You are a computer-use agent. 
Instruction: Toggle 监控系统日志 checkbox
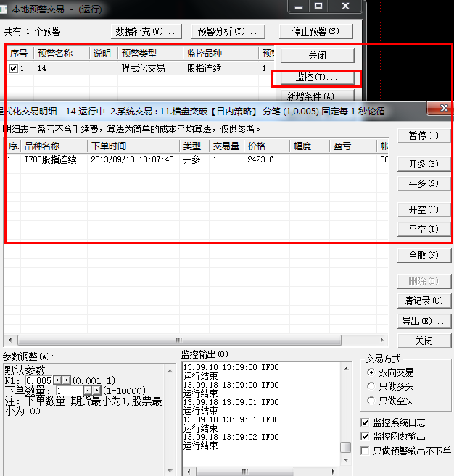[x=365, y=422]
